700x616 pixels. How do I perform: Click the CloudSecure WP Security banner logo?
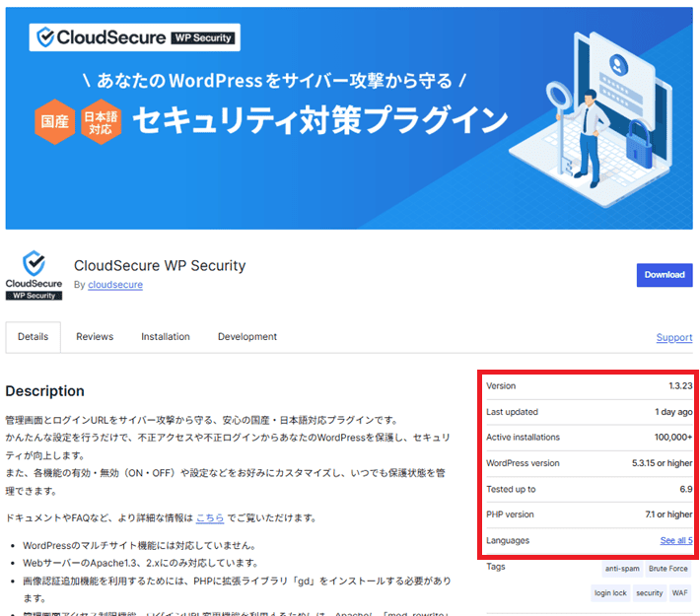134,37
